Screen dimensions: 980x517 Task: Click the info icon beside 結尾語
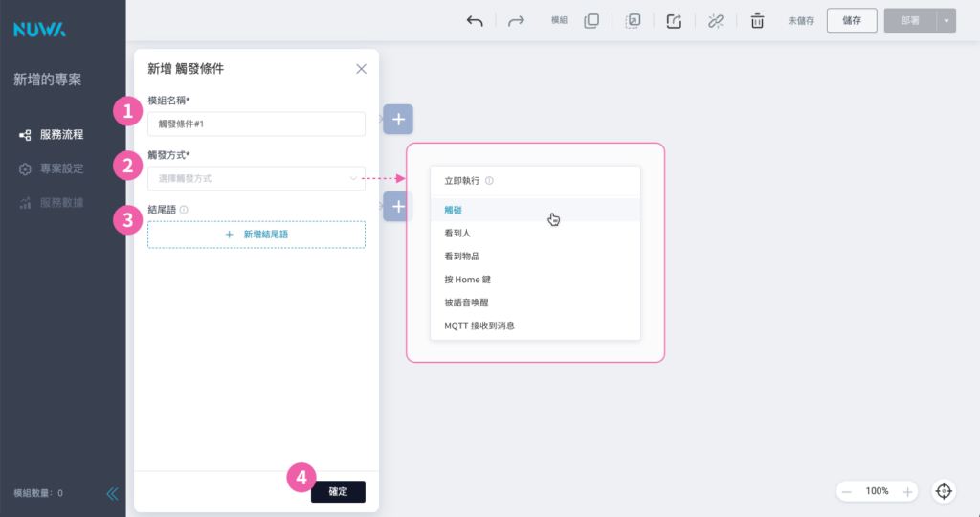click(x=184, y=210)
